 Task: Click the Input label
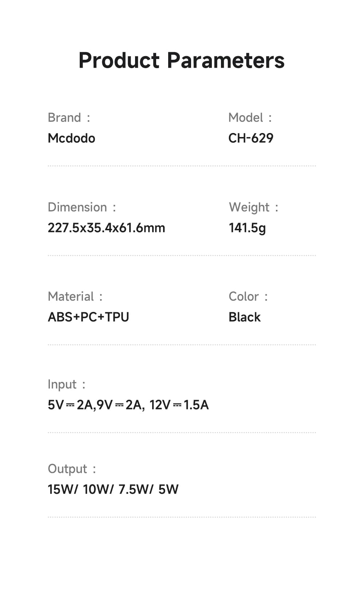[x=62, y=384]
